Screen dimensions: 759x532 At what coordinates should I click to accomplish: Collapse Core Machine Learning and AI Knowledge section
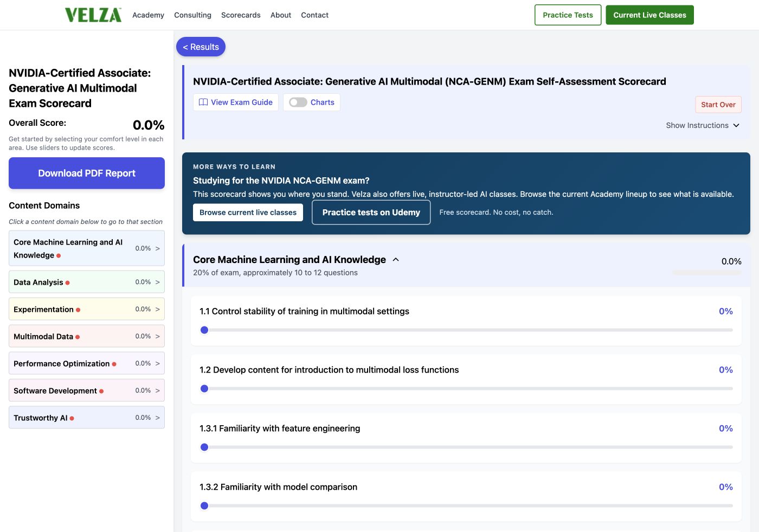[396, 260]
